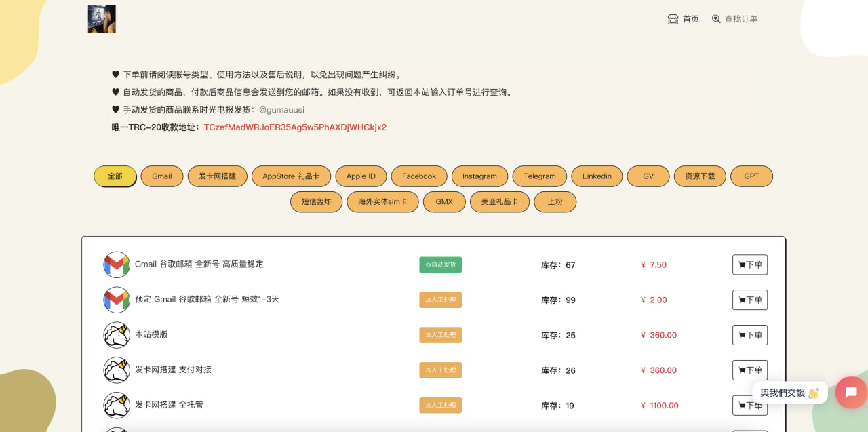Click the notice line starting 自动发货的商品
Image resolution: width=868 pixels, height=432 pixels.
(x=313, y=92)
